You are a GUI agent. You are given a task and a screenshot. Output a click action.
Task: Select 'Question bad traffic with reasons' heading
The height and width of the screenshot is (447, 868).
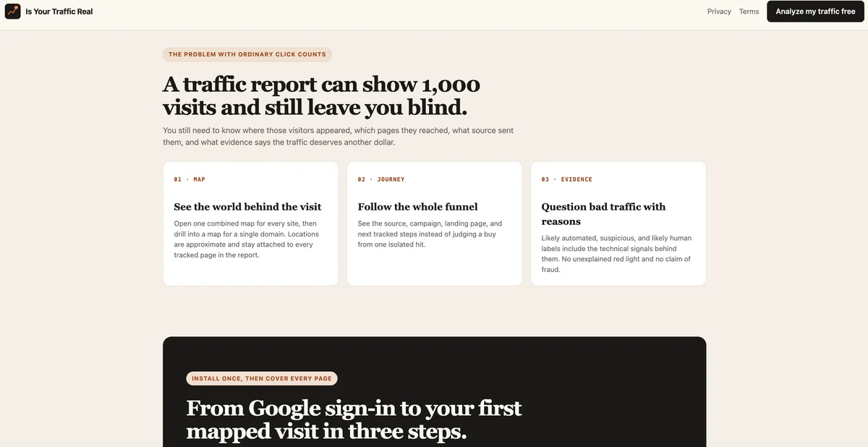coord(603,214)
